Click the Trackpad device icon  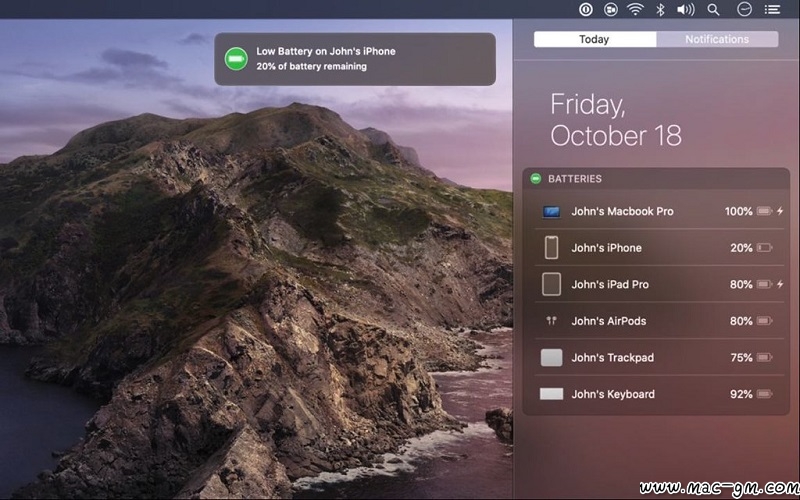pos(552,358)
